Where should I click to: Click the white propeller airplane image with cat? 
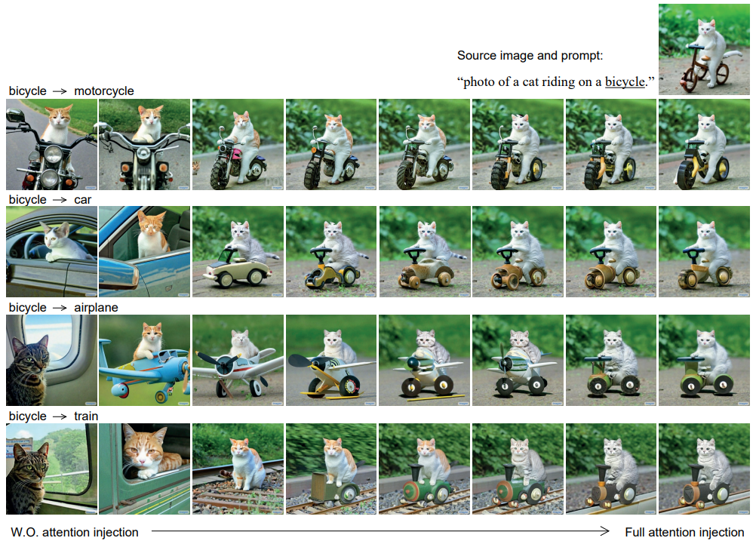point(238,360)
